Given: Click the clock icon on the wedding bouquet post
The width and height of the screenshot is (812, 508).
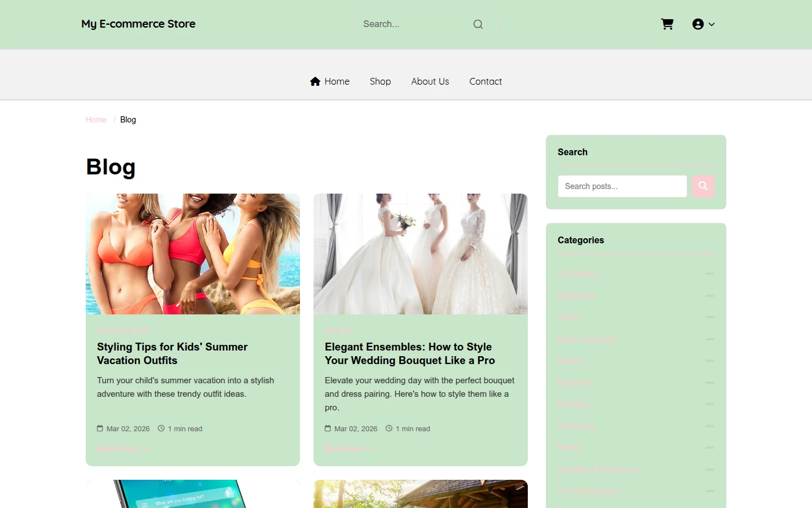Looking at the screenshot, I should tap(389, 428).
